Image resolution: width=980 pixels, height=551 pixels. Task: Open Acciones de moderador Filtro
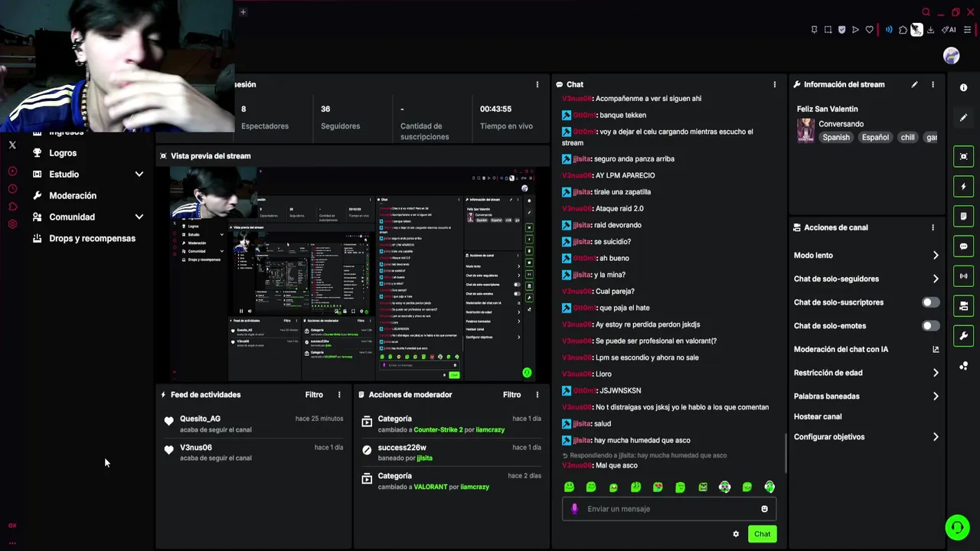[x=511, y=395]
